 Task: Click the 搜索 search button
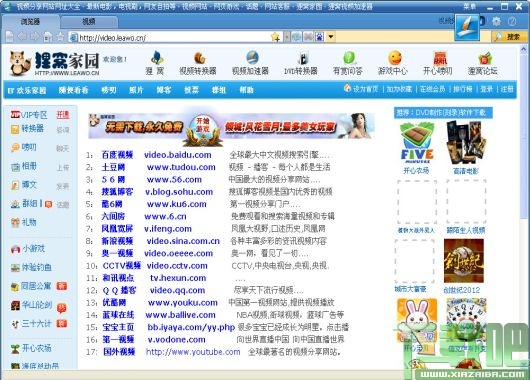(509, 37)
